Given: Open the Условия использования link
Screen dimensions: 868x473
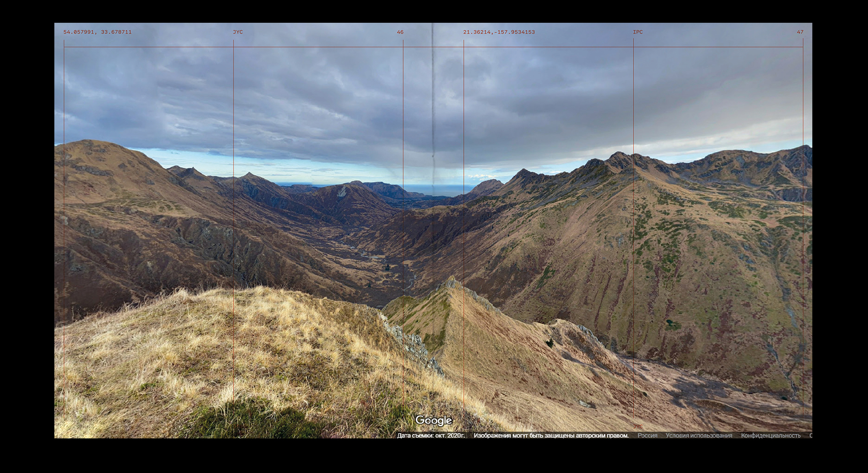Looking at the screenshot, I should (699, 435).
